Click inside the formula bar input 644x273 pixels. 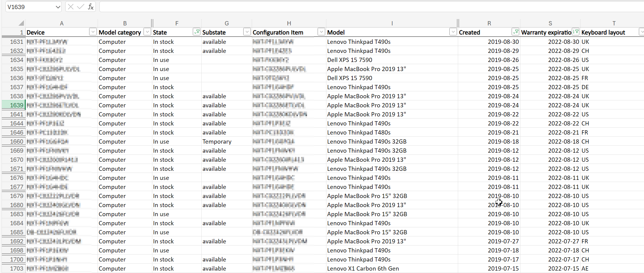click(363, 7)
